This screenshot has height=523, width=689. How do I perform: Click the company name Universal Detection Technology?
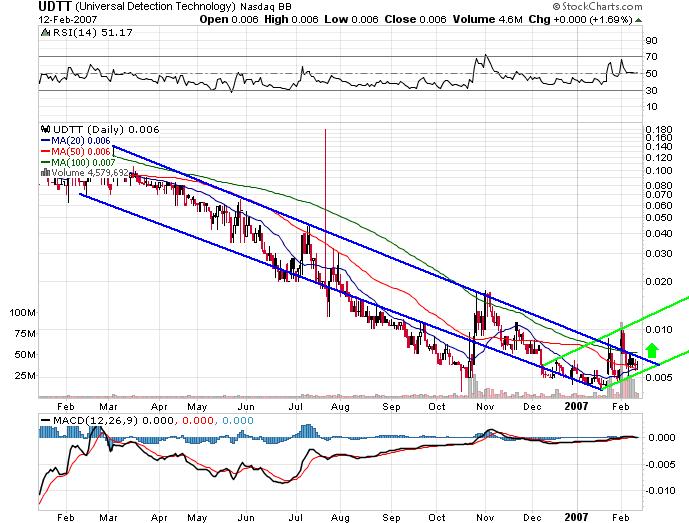[155, 7]
